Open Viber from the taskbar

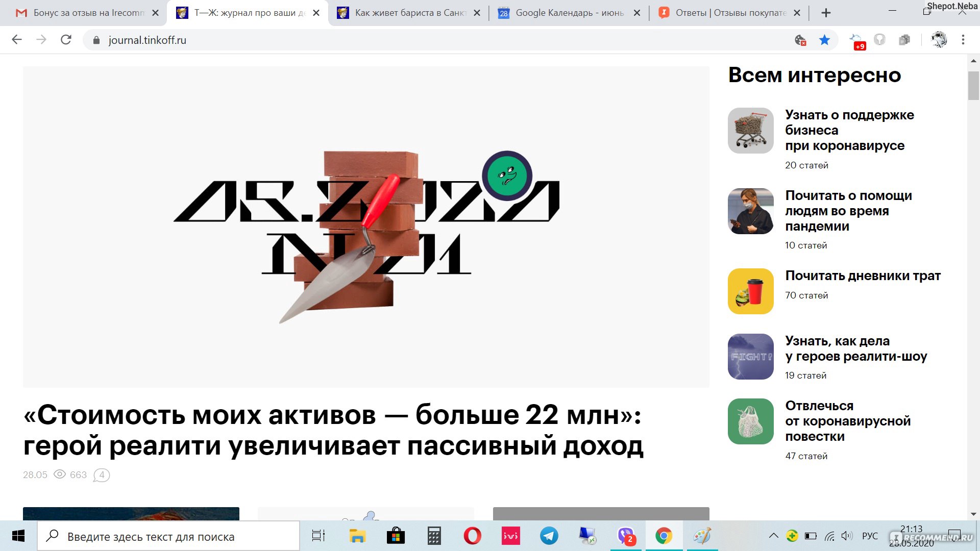click(x=626, y=536)
